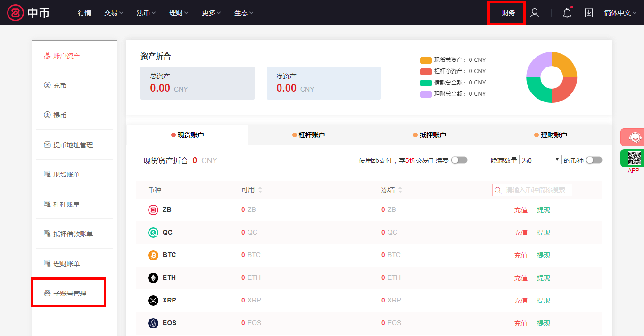Screen dimensions: 644x336
Task: Click the BTC coin icon
Action: point(153,255)
